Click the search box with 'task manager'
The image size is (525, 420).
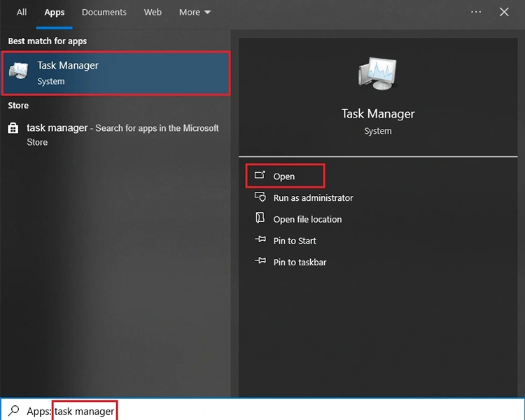tap(262, 411)
